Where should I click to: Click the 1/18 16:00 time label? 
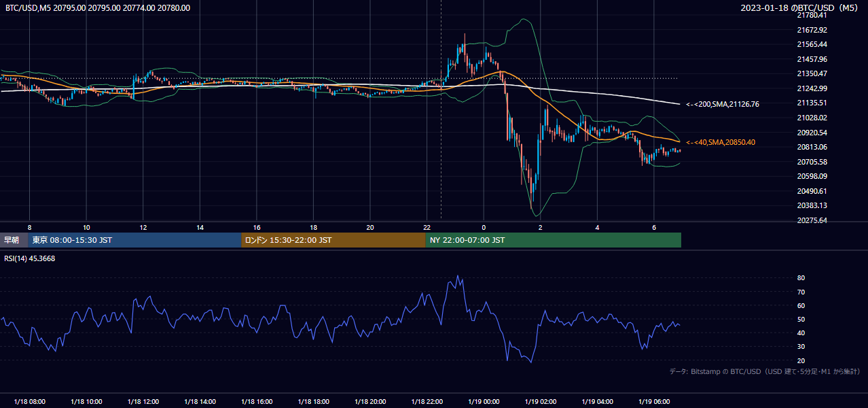tap(256, 402)
